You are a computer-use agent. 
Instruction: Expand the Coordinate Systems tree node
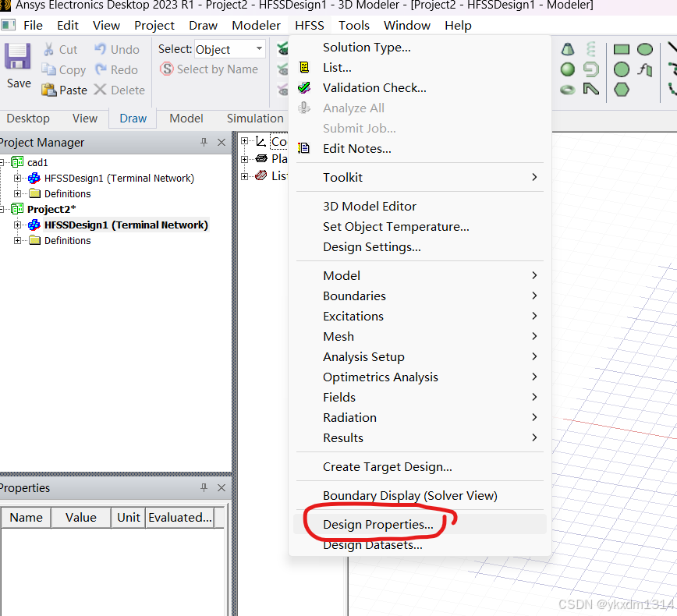point(244,140)
